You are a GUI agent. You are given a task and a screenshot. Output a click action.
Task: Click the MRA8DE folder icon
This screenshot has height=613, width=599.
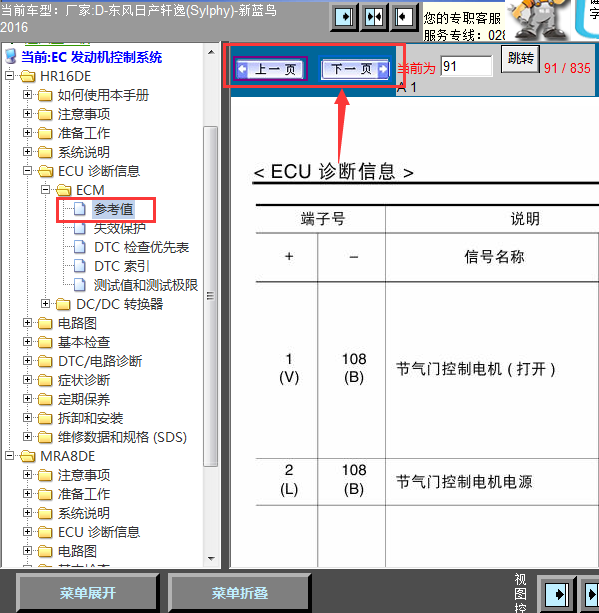(28, 456)
